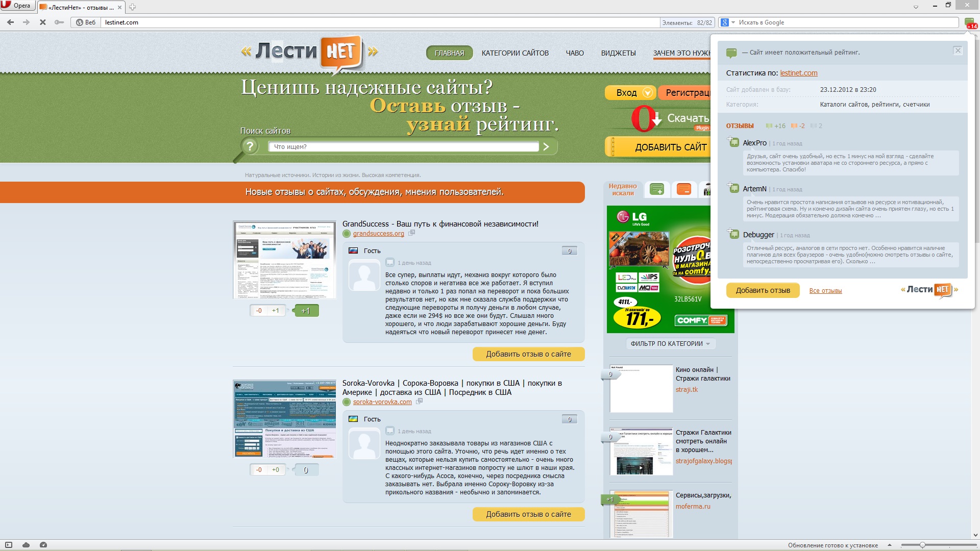Vote -0 on GrandSuccess site
Viewport: 980px width, 551px height.
point(259,311)
